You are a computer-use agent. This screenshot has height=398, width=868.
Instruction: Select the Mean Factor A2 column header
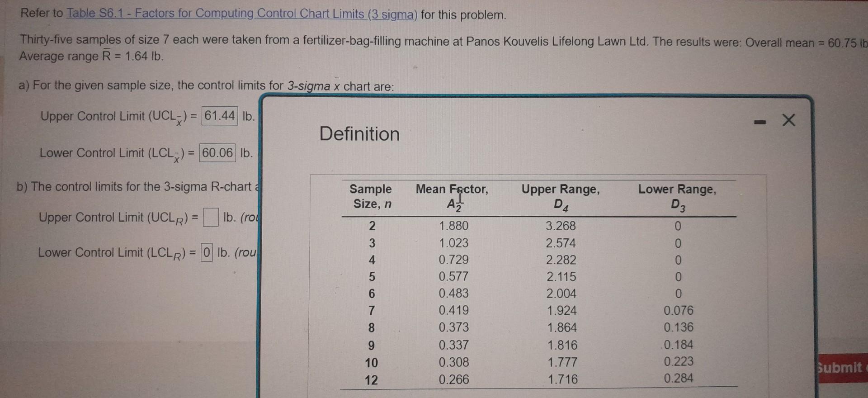(x=452, y=197)
